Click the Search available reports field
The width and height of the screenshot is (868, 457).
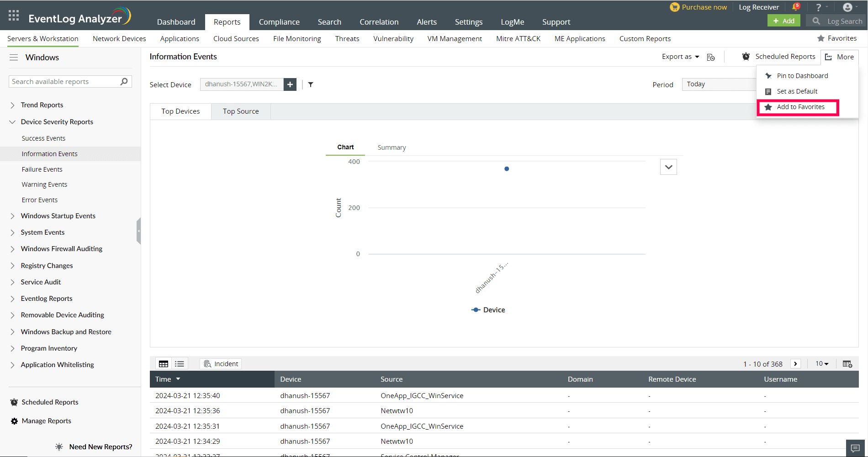[x=64, y=82]
